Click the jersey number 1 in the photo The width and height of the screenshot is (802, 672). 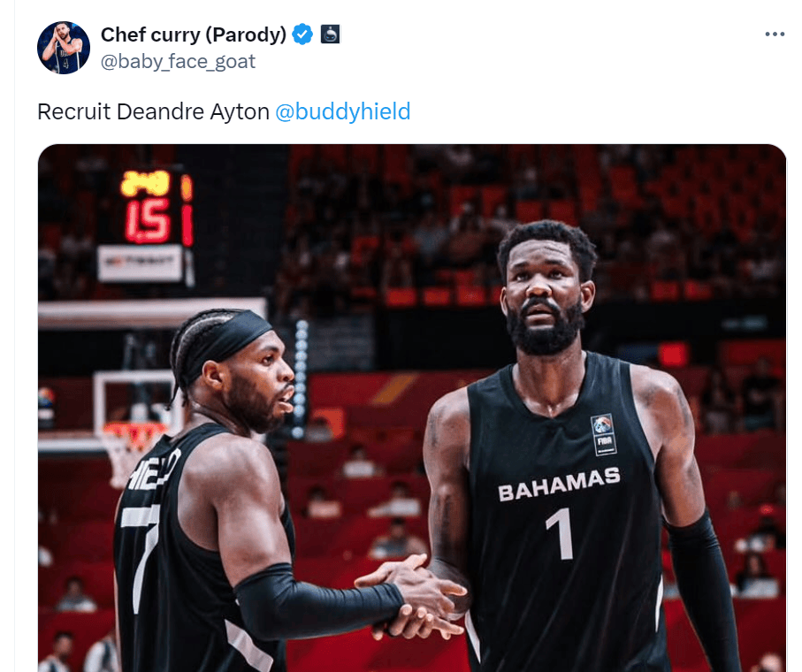coord(561,535)
